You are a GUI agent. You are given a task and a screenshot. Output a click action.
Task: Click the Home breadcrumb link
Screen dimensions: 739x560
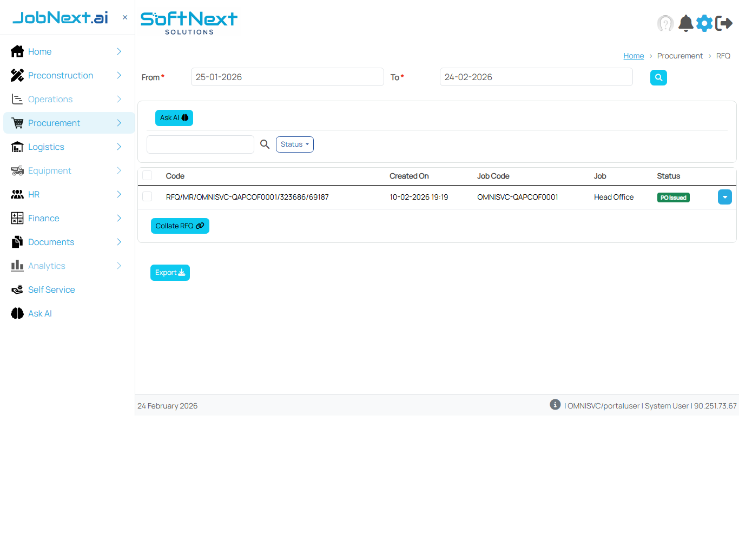pyautogui.click(x=633, y=56)
